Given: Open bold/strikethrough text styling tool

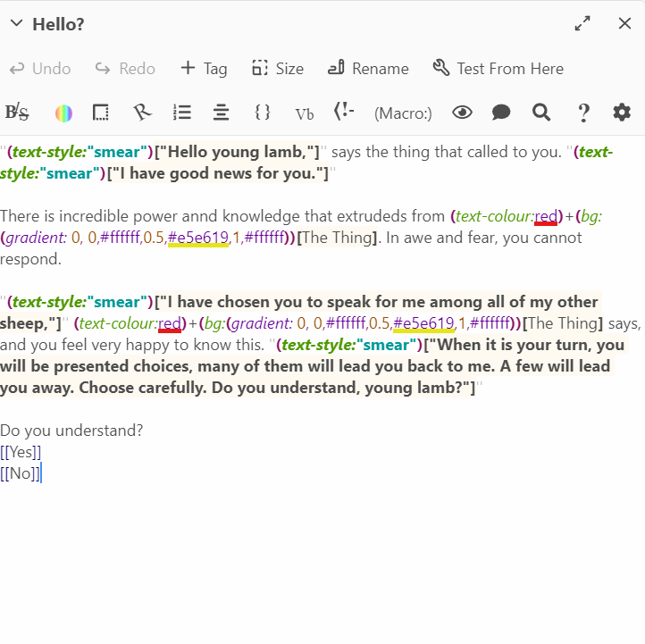Looking at the screenshot, I should pyautogui.click(x=17, y=113).
